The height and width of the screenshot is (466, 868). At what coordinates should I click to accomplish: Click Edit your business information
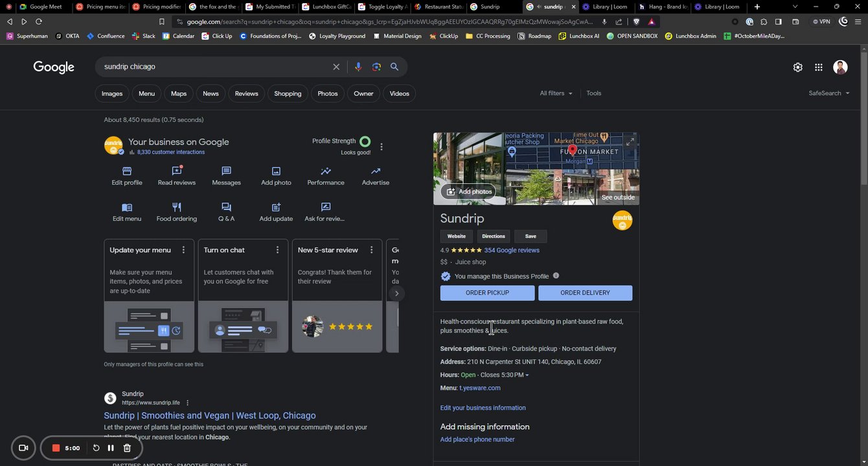(x=483, y=408)
